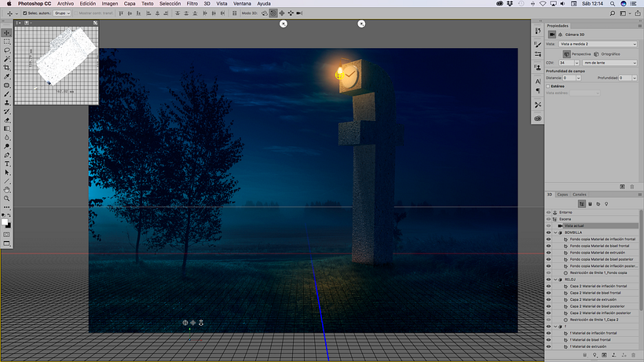Choose the Magic Wand tool
The height and width of the screenshot is (362, 644).
coord(7,59)
